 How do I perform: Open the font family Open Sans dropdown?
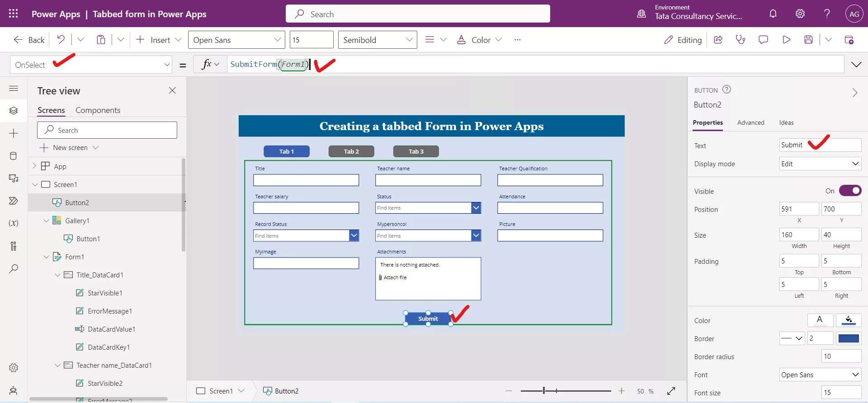pos(236,40)
